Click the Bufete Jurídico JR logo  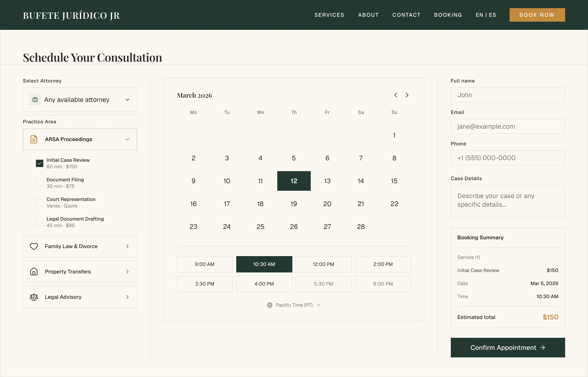(x=71, y=16)
